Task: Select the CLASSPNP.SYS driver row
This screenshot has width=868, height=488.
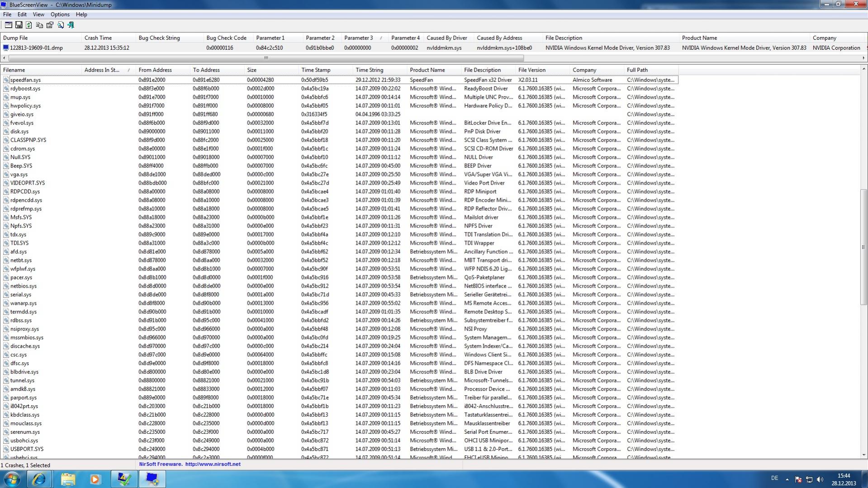Action: tap(339, 140)
